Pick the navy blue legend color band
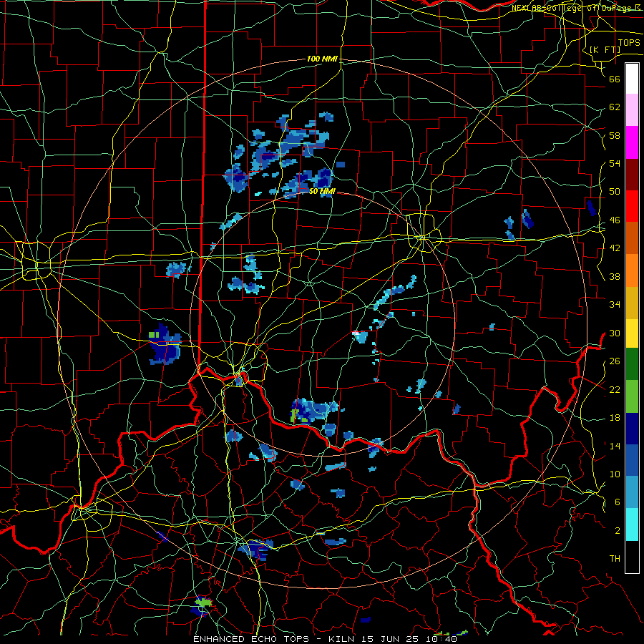Viewport: 644px width, 644px height. point(632,429)
